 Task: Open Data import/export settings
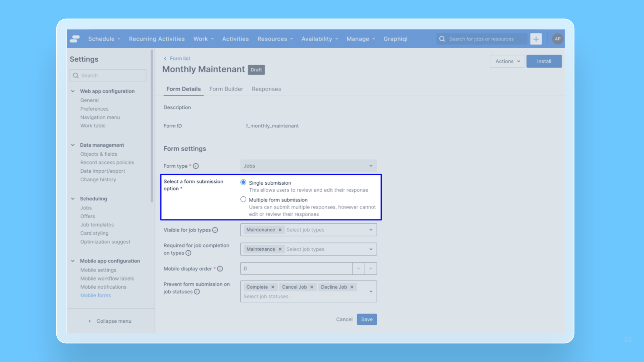(103, 171)
